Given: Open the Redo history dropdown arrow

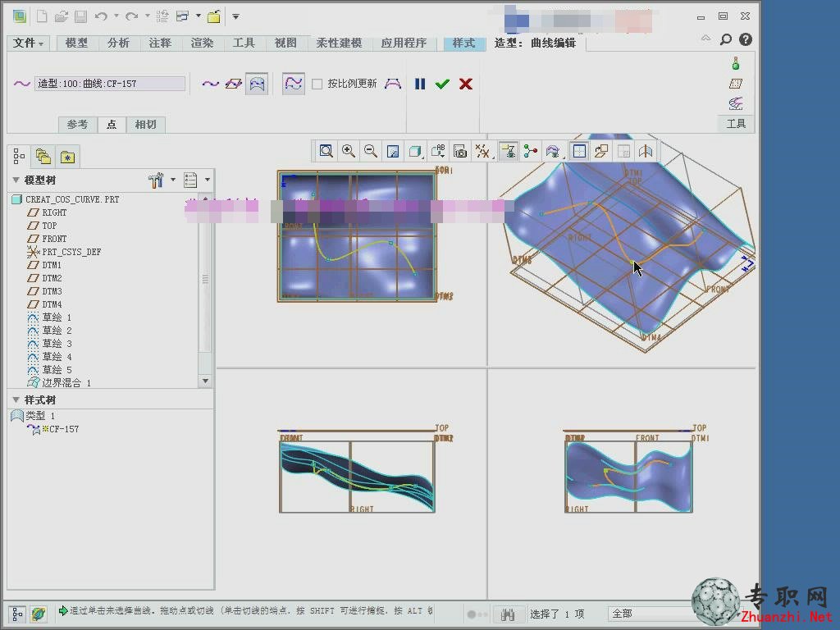Looking at the screenshot, I should point(147,16).
